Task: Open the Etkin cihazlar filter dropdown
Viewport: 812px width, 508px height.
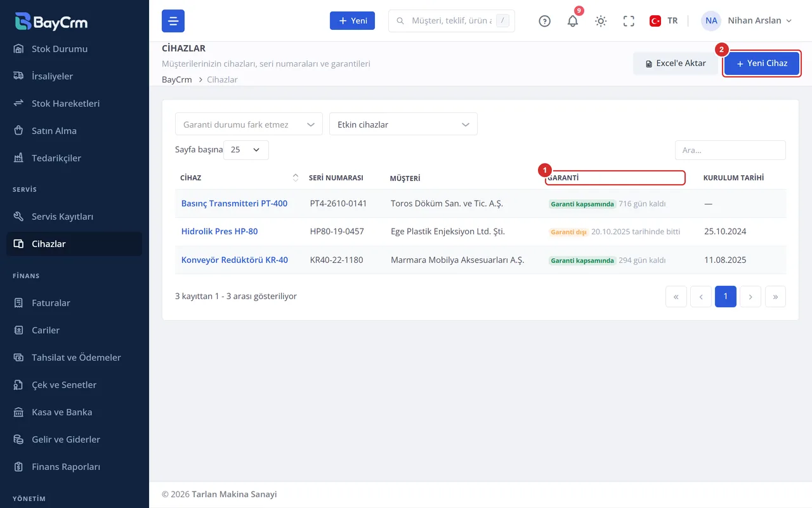Action: point(403,124)
